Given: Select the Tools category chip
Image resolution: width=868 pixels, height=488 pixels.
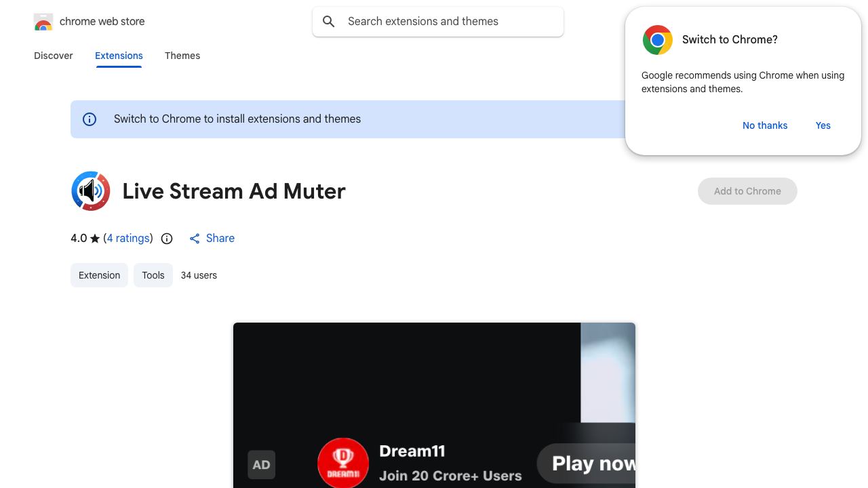Looking at the screenshot, I should pos(153,275).
